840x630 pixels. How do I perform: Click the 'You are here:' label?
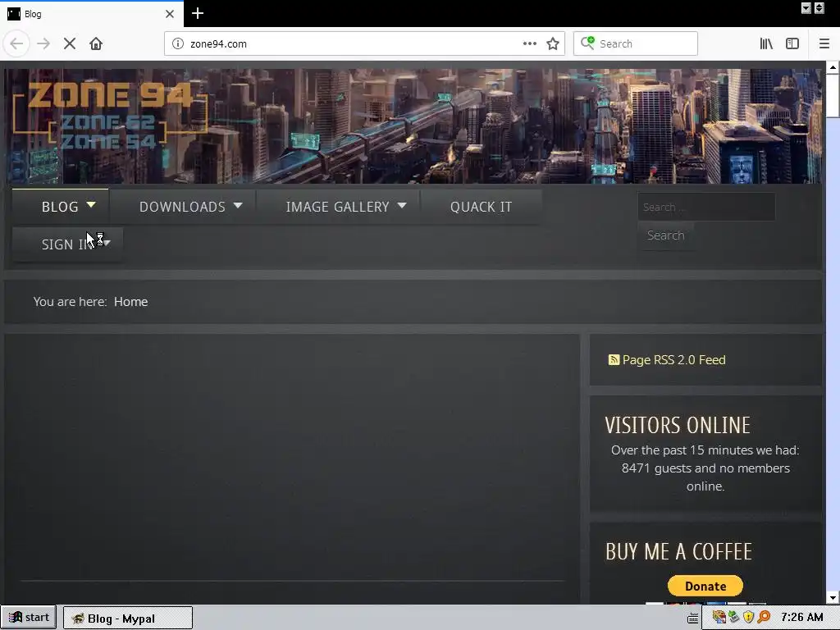(71, 302)
